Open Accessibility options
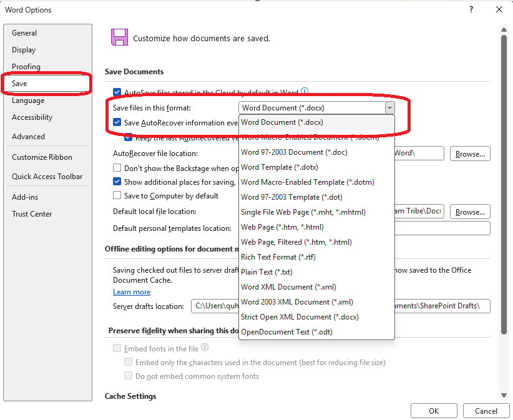Screen dimensions: 513x420 pyautogui.click(x=47, y=117)
